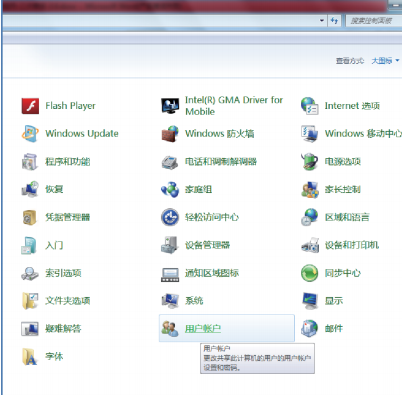
Task: Click the 搜索控制面板 search field
Action: (373, 21)
